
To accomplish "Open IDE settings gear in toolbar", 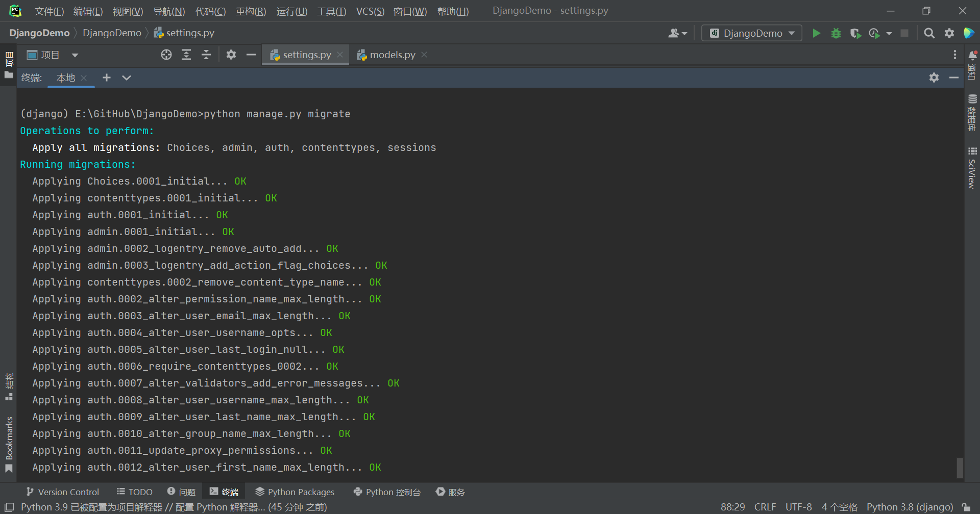I will [949, 33].
